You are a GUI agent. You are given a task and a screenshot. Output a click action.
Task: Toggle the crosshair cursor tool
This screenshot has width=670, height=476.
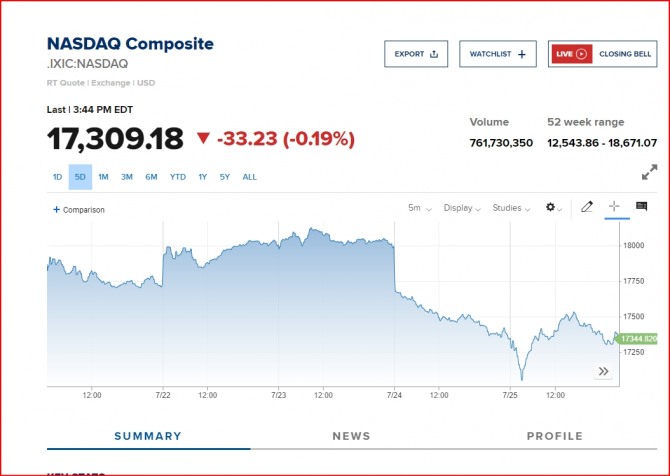pos(614,207)
